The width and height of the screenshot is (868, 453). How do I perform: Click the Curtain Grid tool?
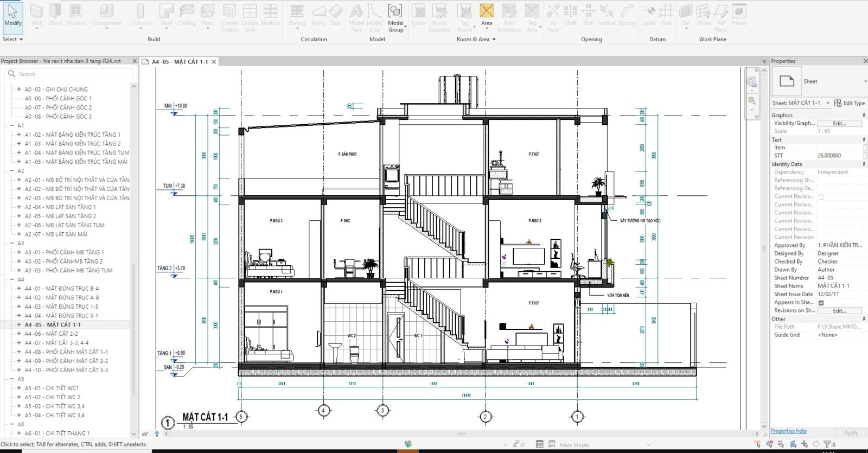coord(250,18)
